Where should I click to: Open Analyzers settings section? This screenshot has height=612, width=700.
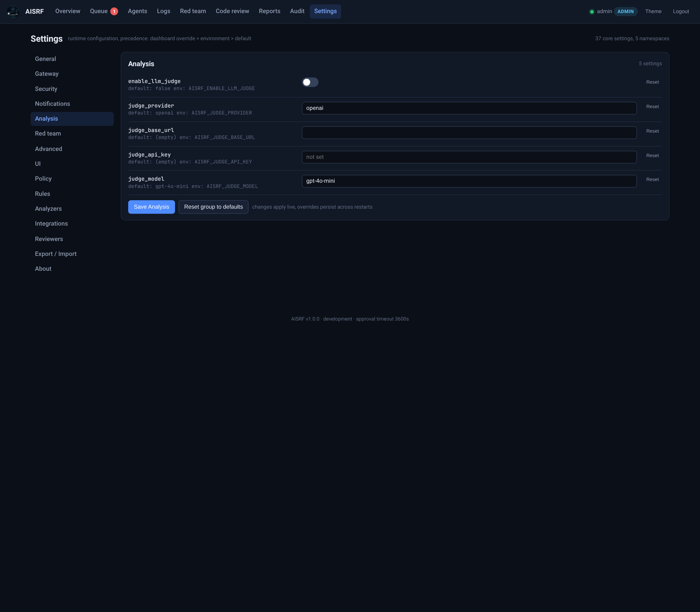pyautogui.click(x=72, y=209)
